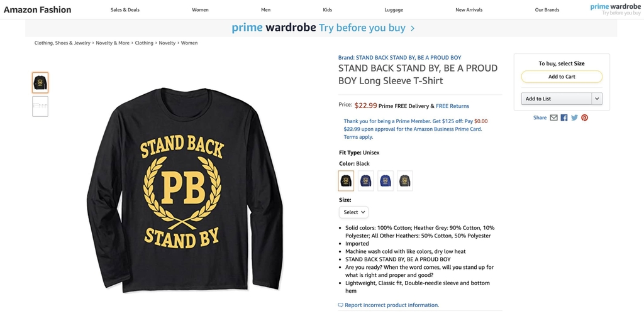The width and height of the screenshot is (644, 316).
Task: Pick the royal blue color swatch
Action: point(385,181)
